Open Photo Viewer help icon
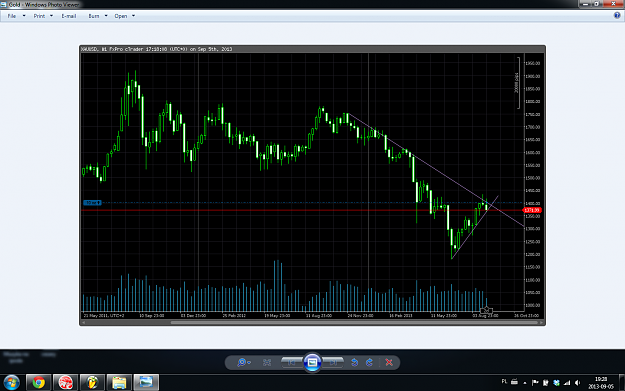This screenshot has height=391, width=625. [617, 16]
